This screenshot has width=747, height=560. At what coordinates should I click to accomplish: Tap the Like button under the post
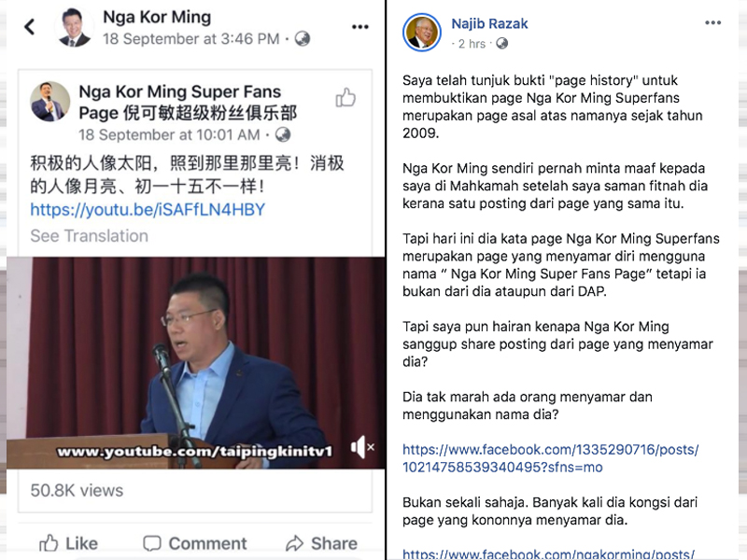tap(68, 543)
